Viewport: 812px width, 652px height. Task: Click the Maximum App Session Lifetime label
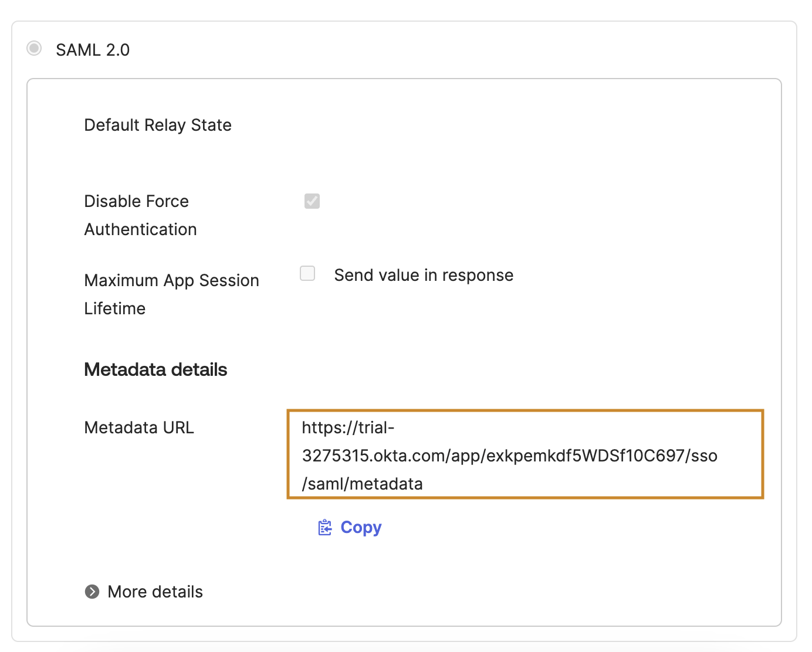(171, 294)
